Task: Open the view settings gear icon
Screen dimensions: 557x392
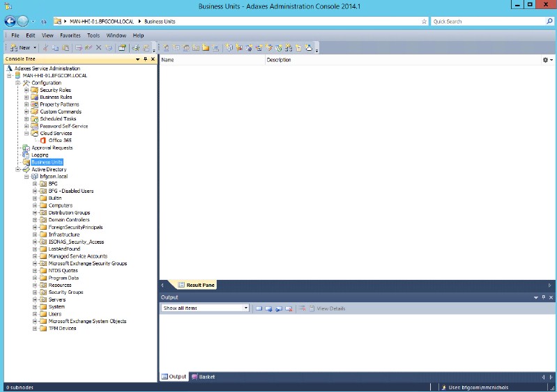Action: [545, 60]
